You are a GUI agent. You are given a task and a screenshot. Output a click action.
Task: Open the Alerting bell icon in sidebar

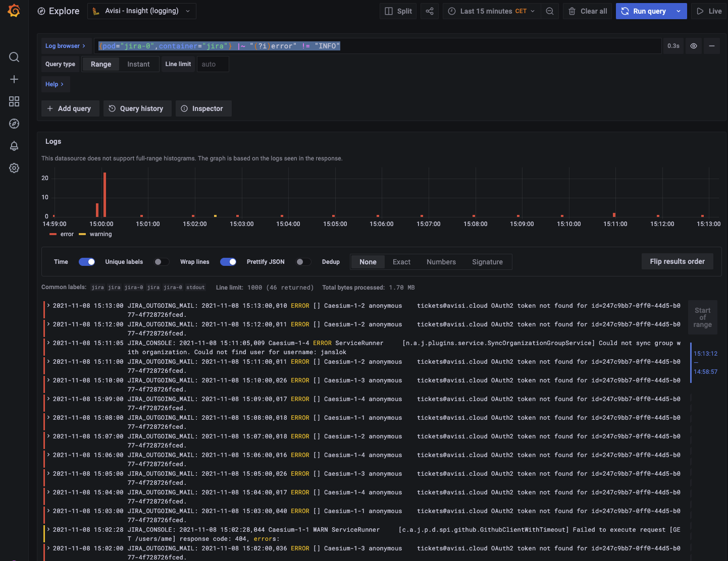(x=14, y=146)
